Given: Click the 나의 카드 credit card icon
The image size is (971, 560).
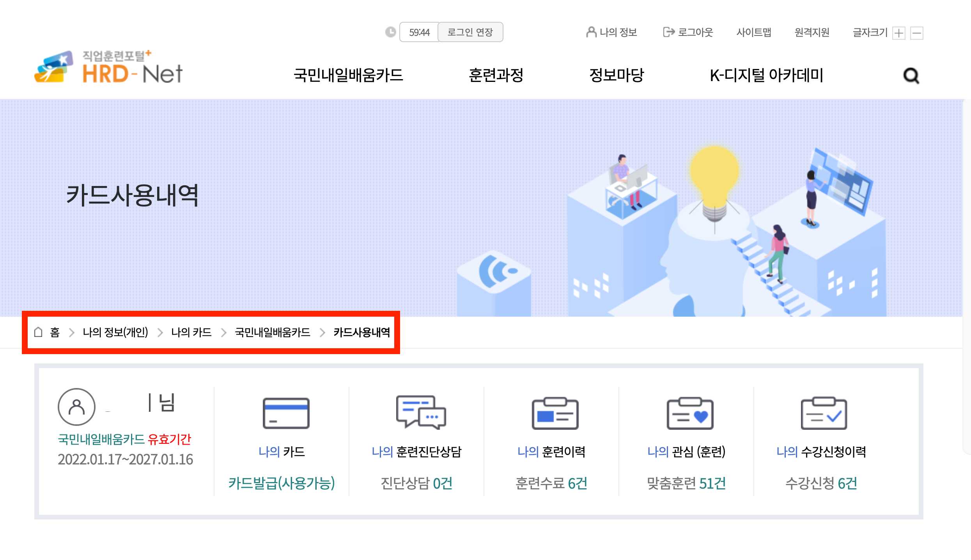Looking at the screenshot, I should (286, 413).
